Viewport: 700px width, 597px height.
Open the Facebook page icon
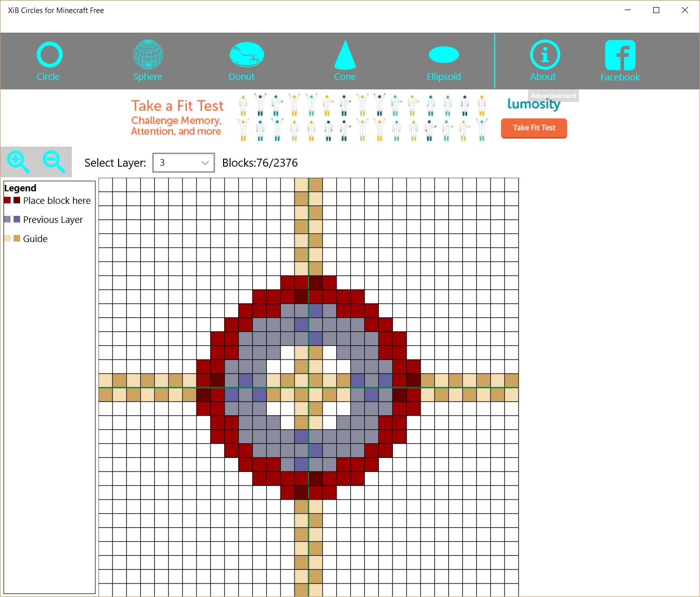[x=620, y=55]
